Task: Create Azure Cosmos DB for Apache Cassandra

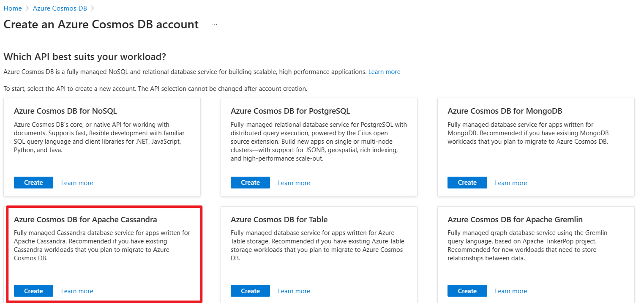Action: pos(33,291)
